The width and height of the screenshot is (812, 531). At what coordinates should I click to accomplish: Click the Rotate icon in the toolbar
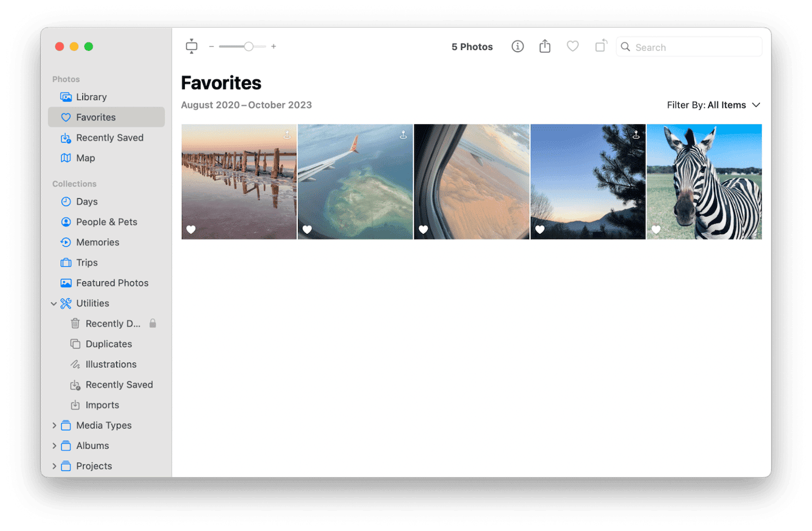pos(600,46)
